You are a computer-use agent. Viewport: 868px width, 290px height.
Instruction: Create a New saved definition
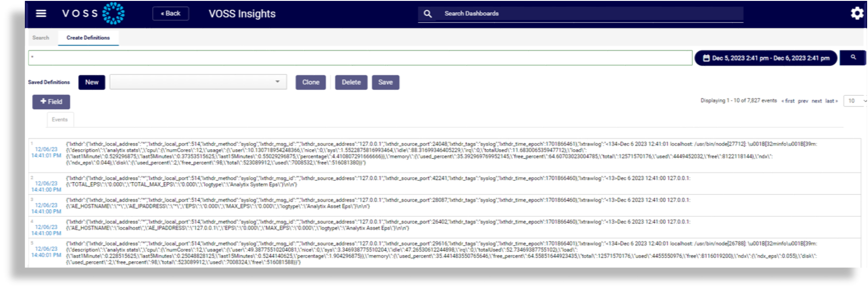pos(92,82)
